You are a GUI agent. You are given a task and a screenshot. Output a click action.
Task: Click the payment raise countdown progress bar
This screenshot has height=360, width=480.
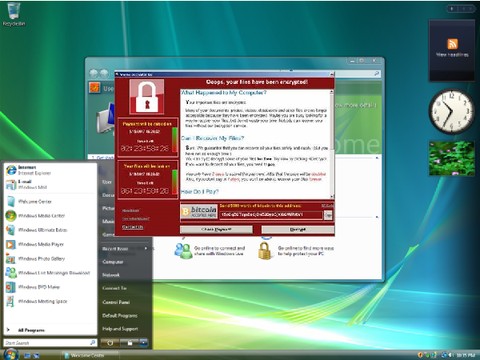click(175, 139)
